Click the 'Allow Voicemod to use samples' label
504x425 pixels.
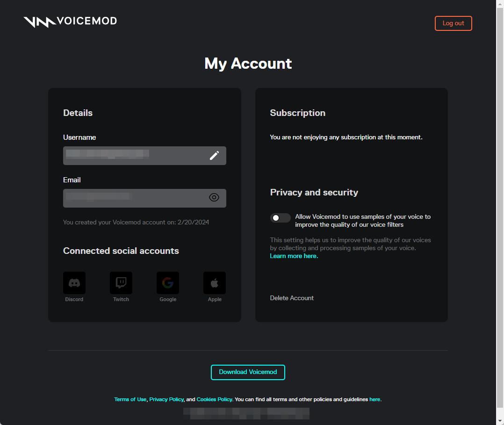363,221
